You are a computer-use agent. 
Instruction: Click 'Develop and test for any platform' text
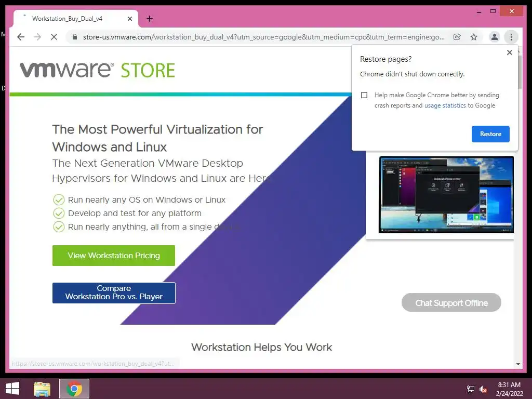[x=135, y=214]
